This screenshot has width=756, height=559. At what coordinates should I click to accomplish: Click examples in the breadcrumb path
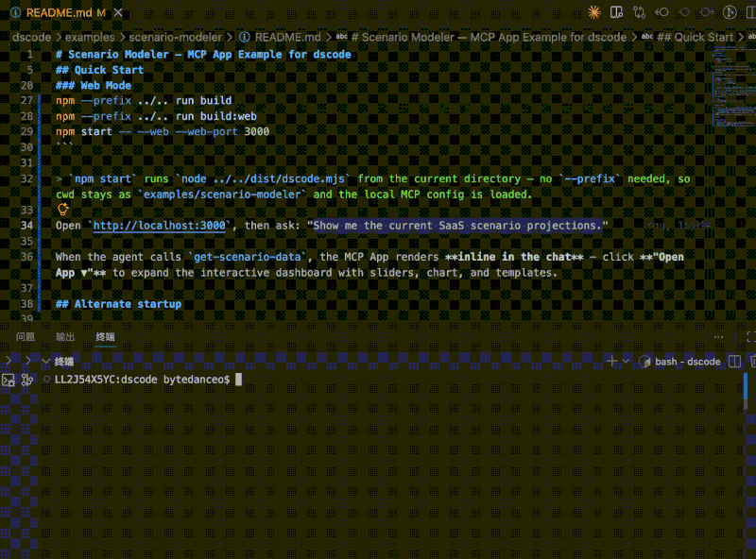90,37
